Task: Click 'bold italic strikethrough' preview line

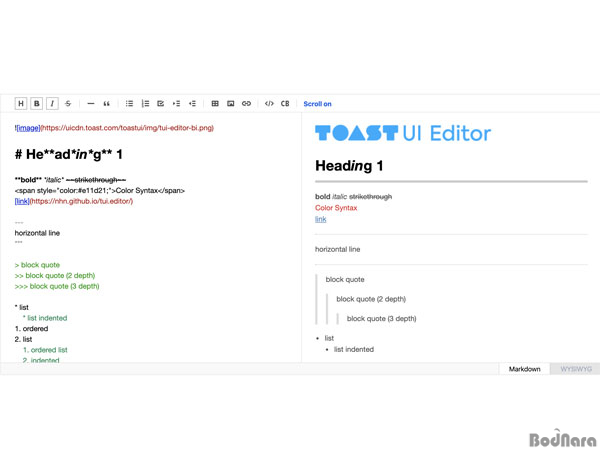Action: (x=354, y=197)
